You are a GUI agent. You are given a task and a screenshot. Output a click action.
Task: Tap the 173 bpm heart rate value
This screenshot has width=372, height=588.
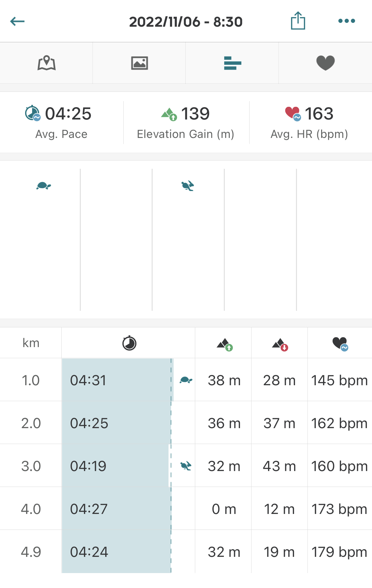pos(339,509)
